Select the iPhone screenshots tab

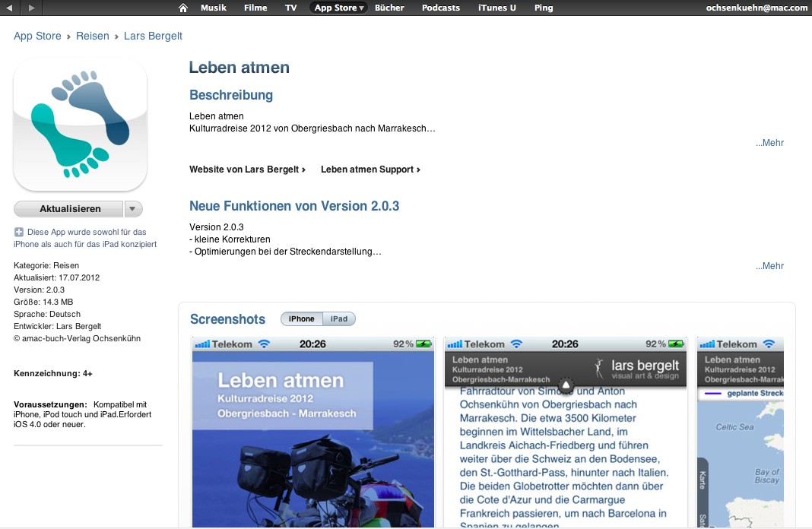(301, 319)
